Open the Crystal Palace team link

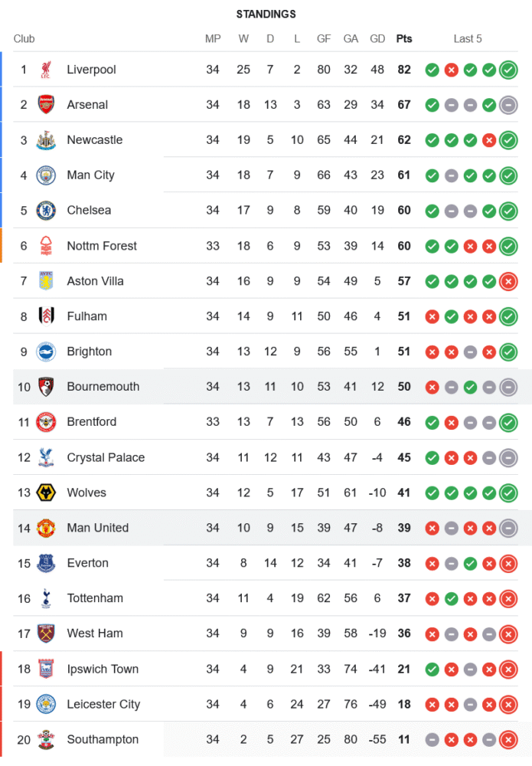(106, 457)
